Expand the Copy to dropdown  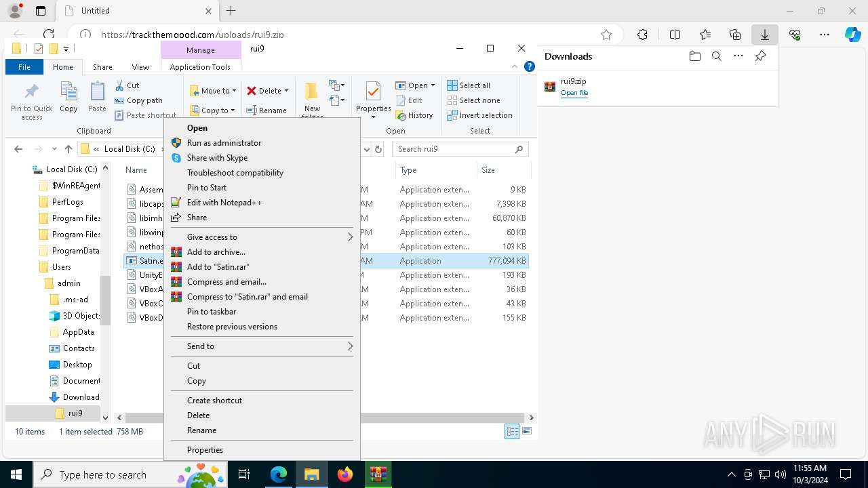pos(233,110)
